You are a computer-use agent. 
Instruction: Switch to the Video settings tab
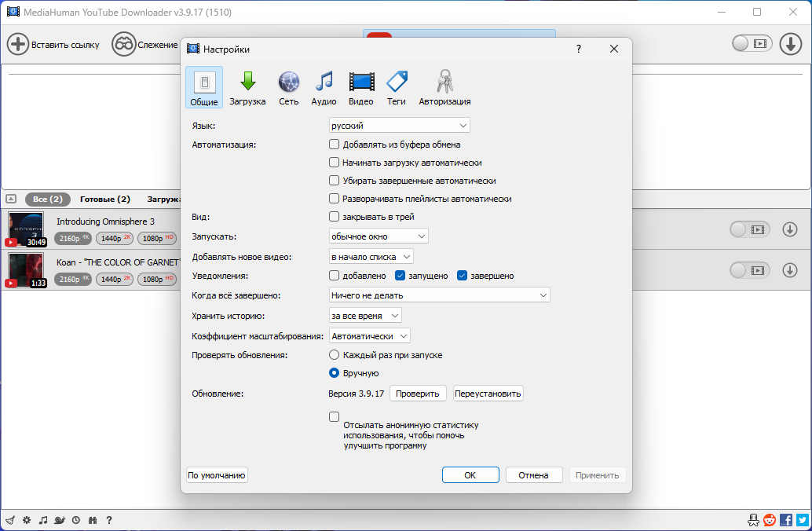(x=361, y=87)
